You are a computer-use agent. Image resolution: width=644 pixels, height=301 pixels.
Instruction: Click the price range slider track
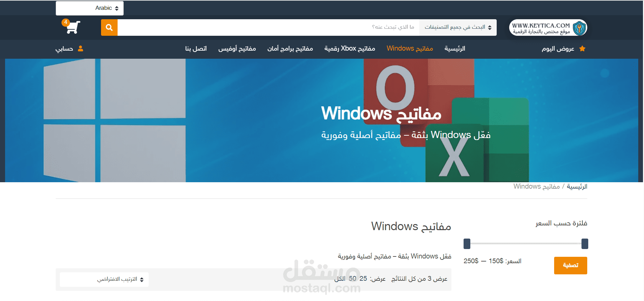(526, 244)
